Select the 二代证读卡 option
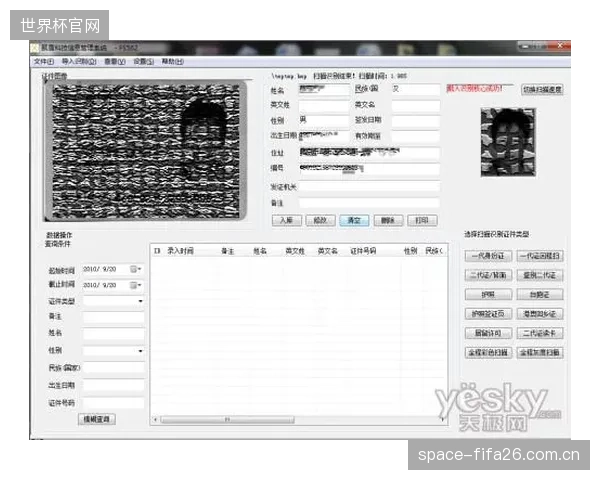The image size is (600, 480). pos(540,333)
